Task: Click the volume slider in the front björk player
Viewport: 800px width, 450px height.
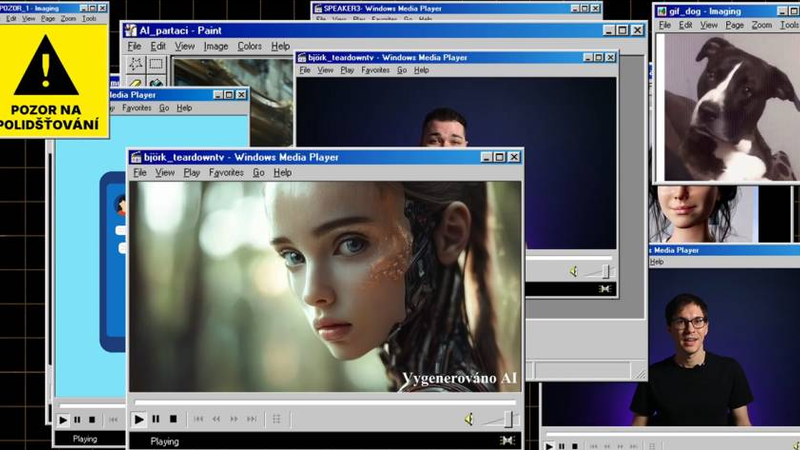Action: (501, 419)
